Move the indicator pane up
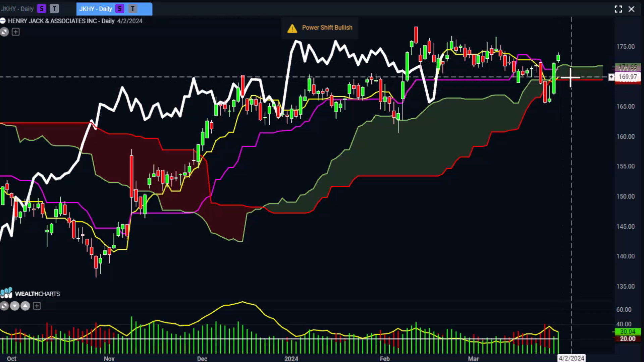 [x=25, y=306]
